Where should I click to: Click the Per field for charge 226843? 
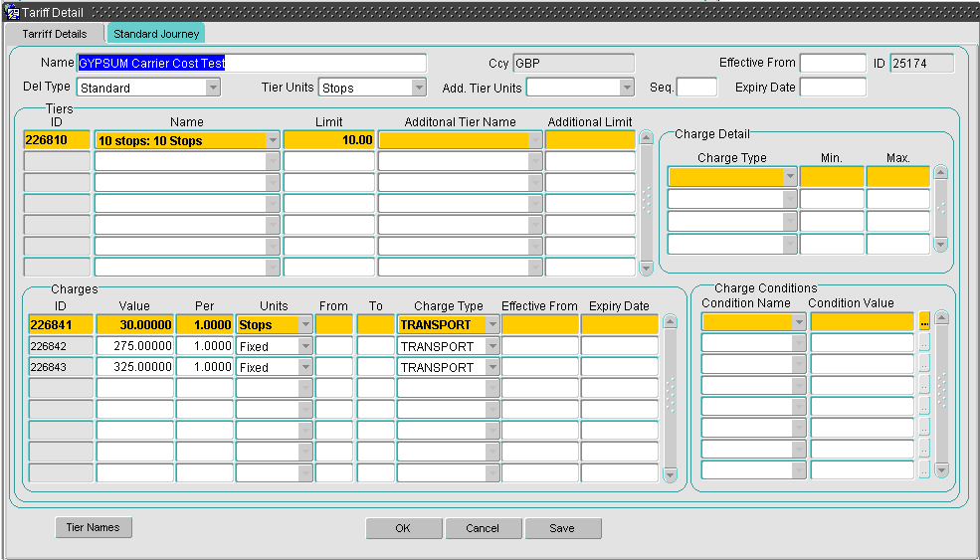coord(204,367)
